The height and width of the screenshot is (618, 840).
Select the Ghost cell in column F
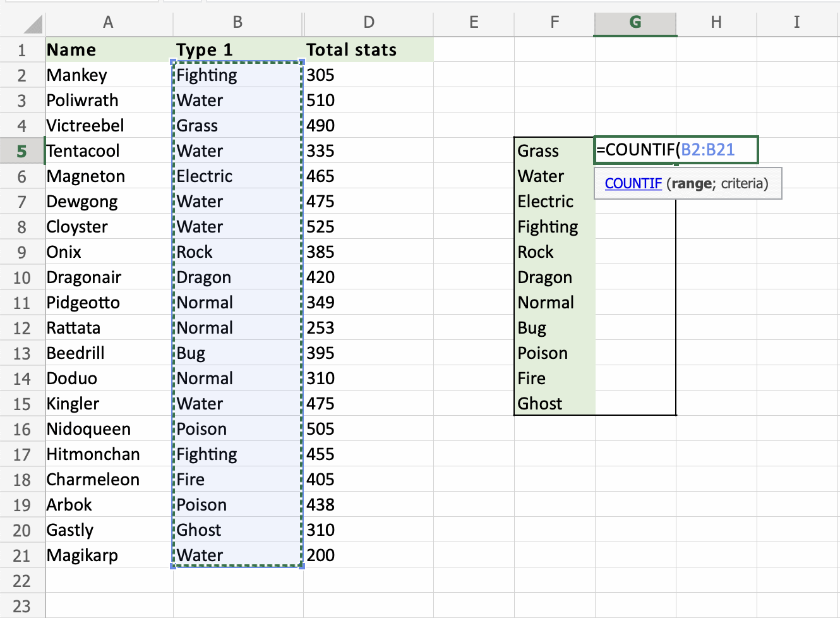coord(554,404)
